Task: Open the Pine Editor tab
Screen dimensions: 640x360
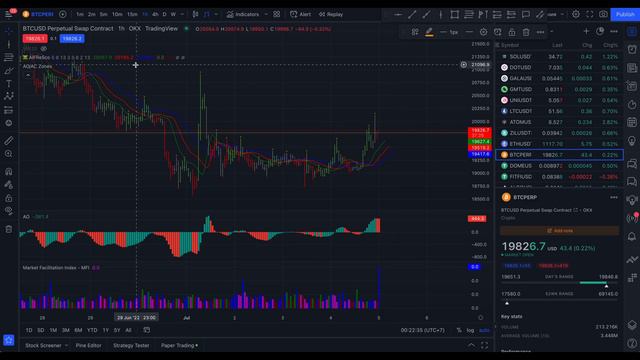Action: pos(89,346)
